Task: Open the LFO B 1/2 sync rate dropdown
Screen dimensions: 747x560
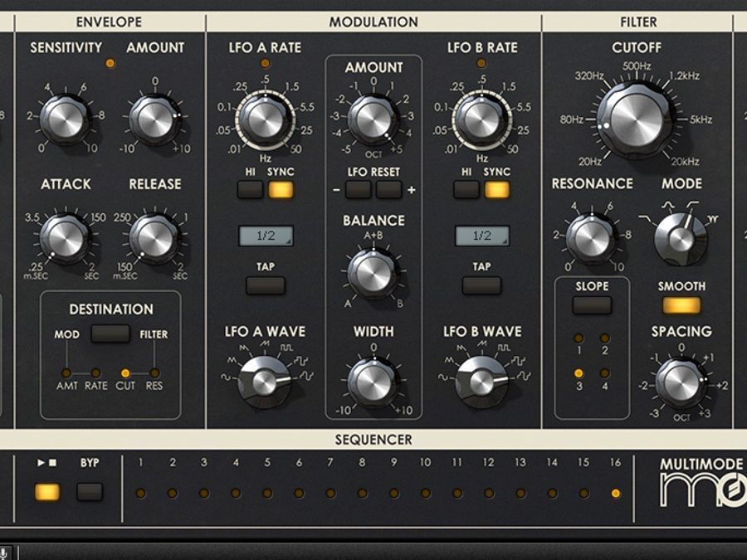Action: tap(482, 236)
